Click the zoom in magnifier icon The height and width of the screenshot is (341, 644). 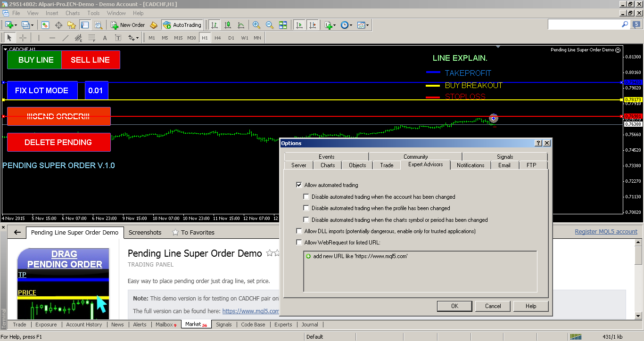tap(256, 25)
